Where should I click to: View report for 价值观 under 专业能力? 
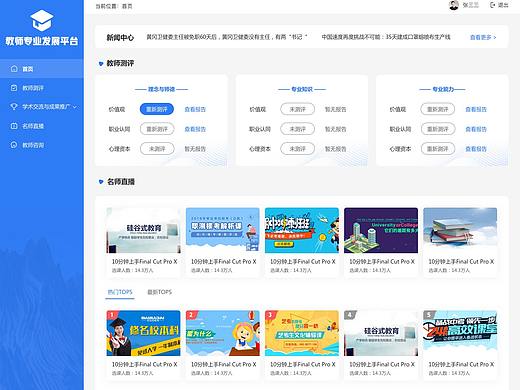pos(476,109)
